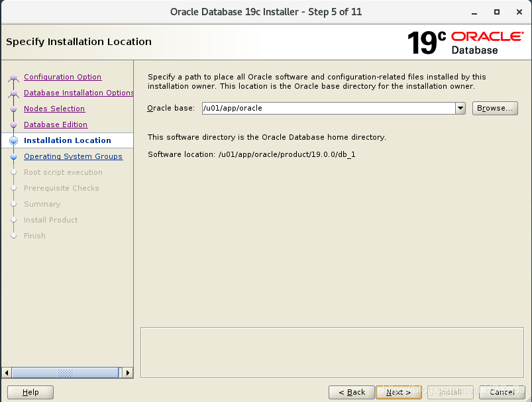
Task: Open the Operating System Groups step
Action: click(x=73, y=156)
